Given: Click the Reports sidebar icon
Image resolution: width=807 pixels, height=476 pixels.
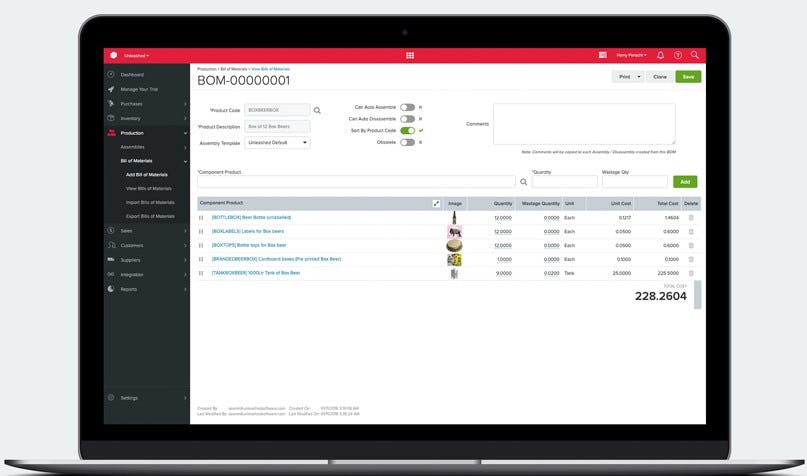Looking at the screenshot, I should point(111,289).
